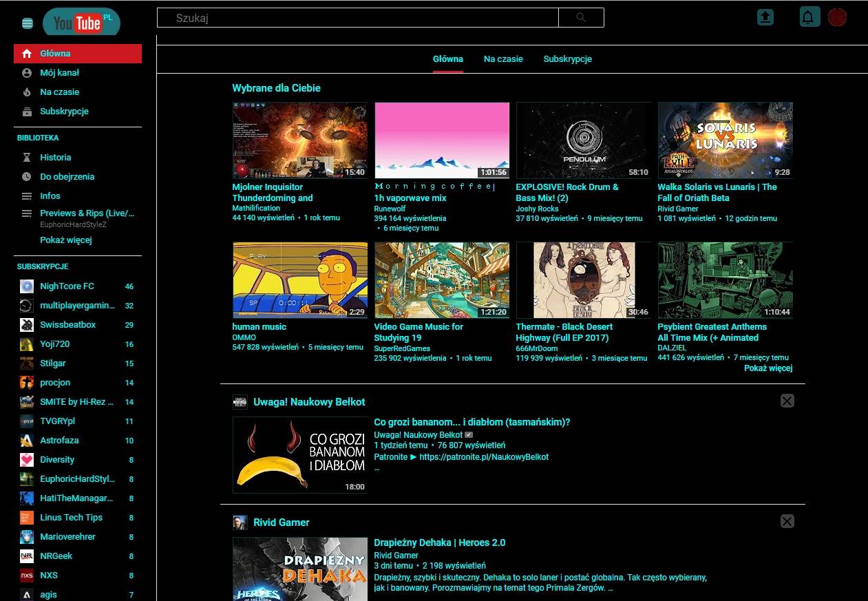This screenshot has height=601, width=868.
Task: Click the Subskrypcje sidebar icon
Action: pyautogui.click(x=27, y=112)
